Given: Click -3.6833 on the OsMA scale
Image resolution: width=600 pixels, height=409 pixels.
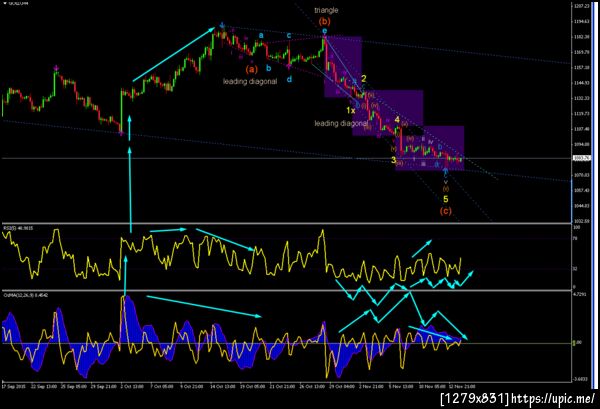Looking at the screenshot, I should (x=580, y=379).
